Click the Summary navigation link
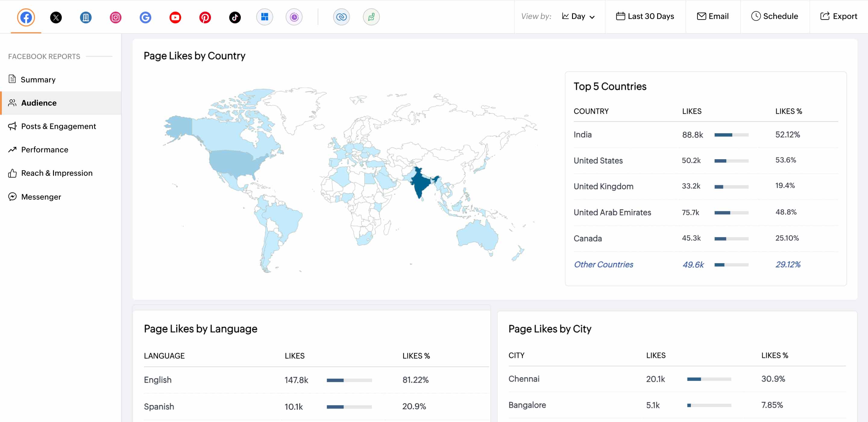This screenshot has width=868, height=422. coord(38,79)
